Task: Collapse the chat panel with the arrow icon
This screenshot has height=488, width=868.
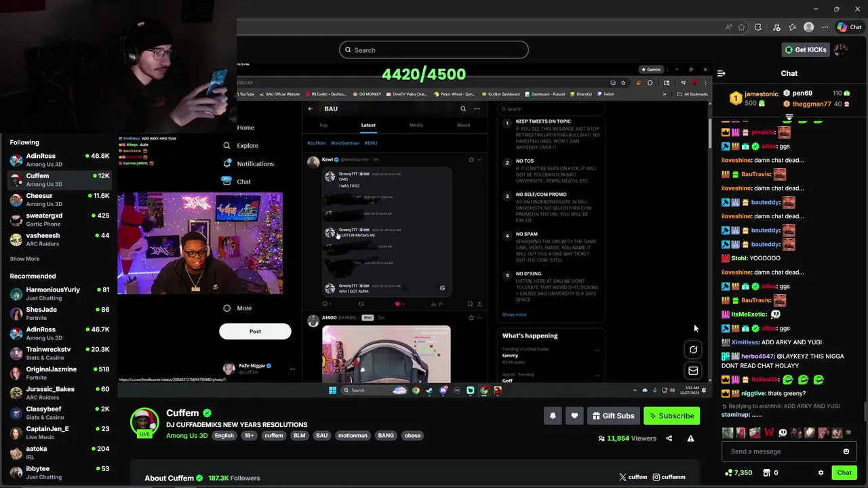Action: pos(722,73)
